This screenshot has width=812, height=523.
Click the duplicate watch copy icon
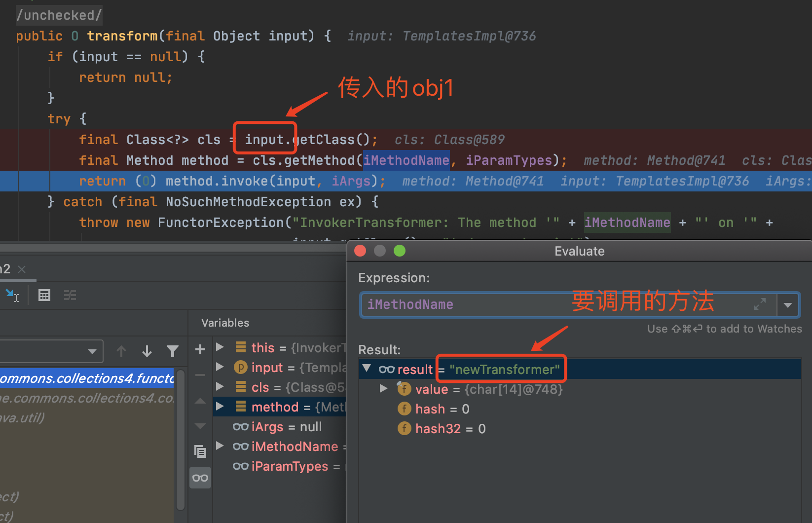(200, 451)
